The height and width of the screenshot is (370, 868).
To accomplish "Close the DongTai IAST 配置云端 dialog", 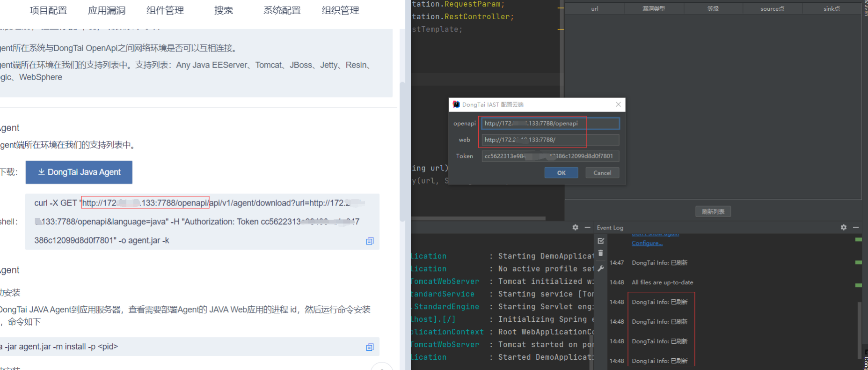I will coord(618,104).
